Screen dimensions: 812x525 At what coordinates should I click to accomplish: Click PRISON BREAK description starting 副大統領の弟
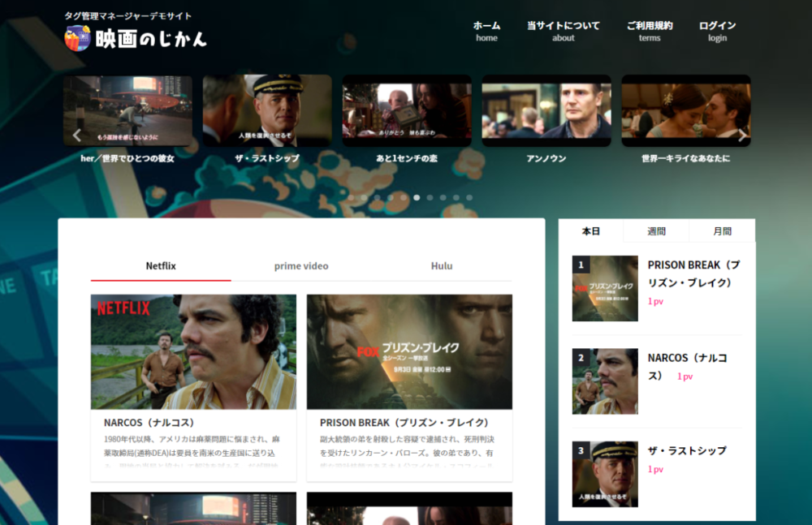tap(407, 452)
